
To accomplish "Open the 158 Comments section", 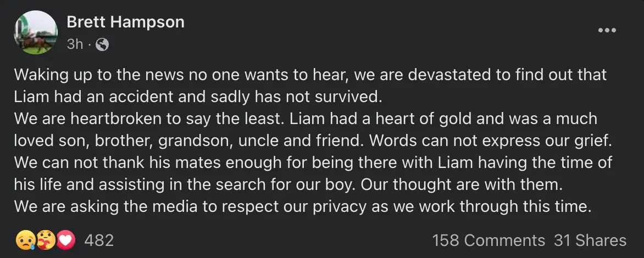I will coord(488,240).
